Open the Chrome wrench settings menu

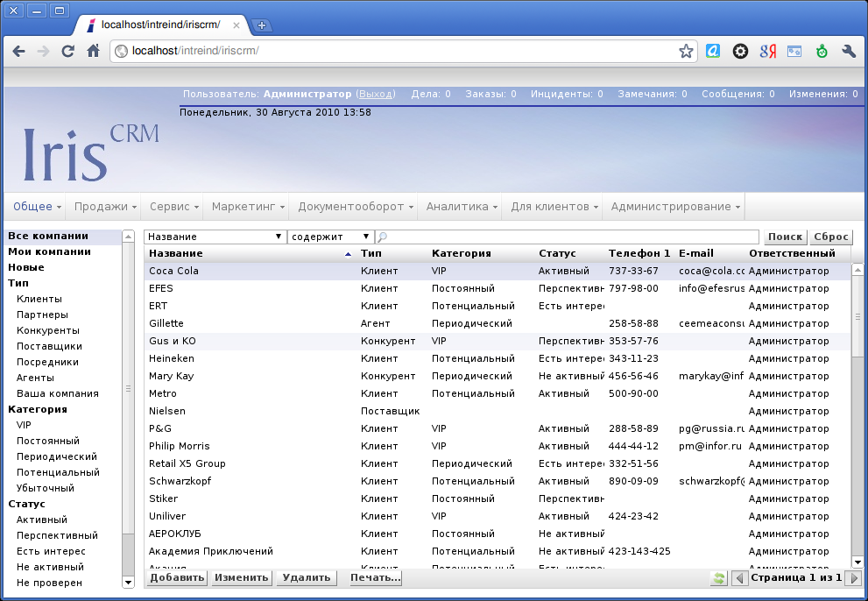click(848, 52)
